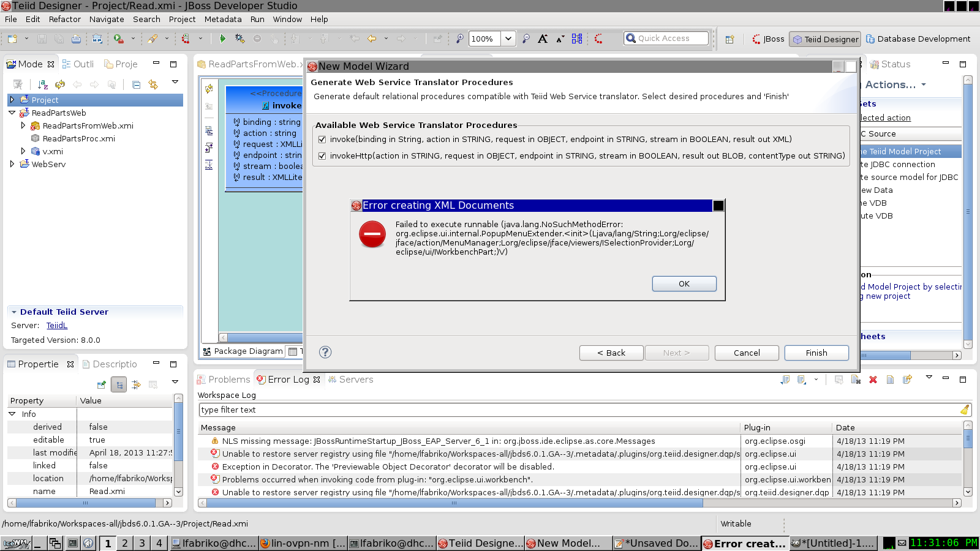This screenshot has width=980, height=551.
Task: Switch to workspace 2 in taskbar
Action: (x=125, y=543)
